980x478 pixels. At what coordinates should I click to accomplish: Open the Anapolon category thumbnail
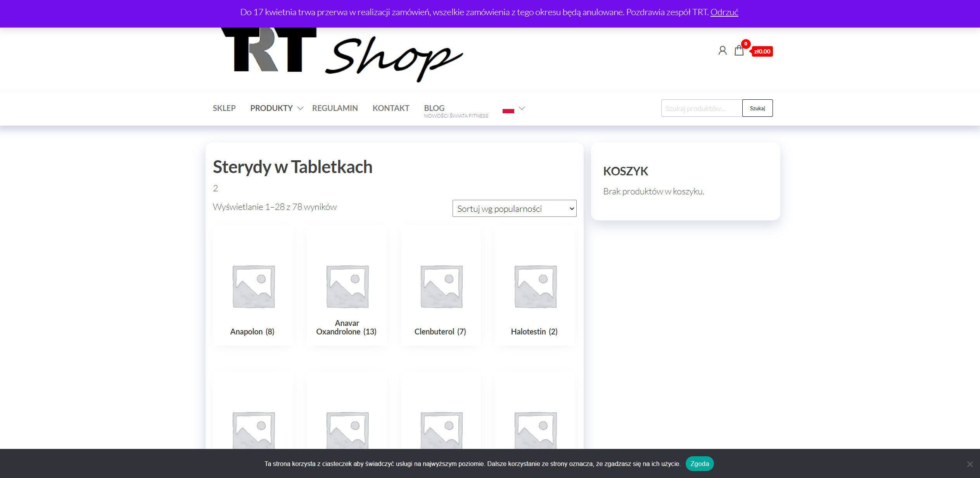(x=253, y=287)
